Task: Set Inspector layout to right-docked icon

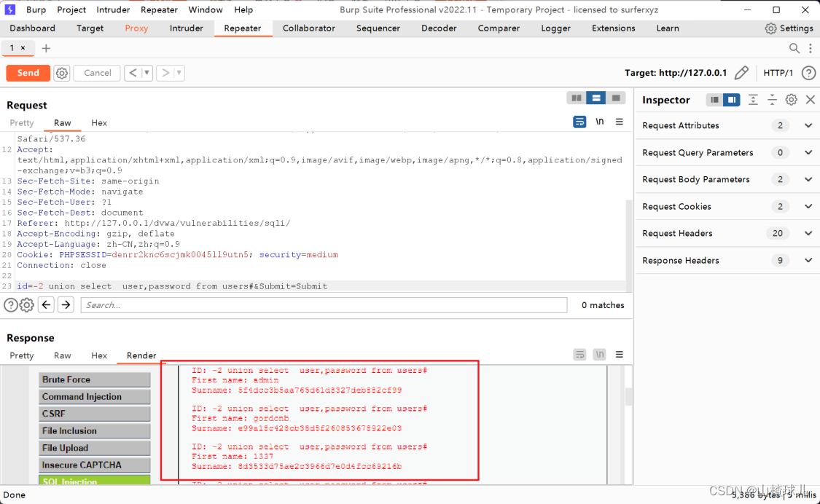Action: click(732, 100)
